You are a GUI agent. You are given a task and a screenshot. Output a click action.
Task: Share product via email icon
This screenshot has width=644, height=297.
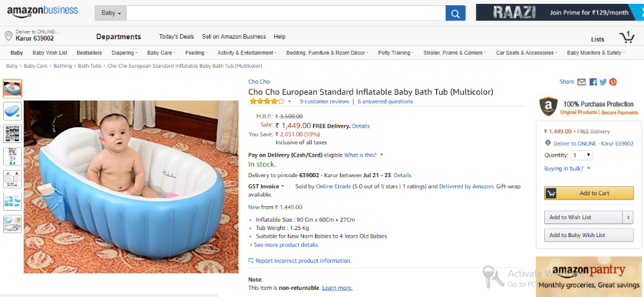[x=582, y=82]
